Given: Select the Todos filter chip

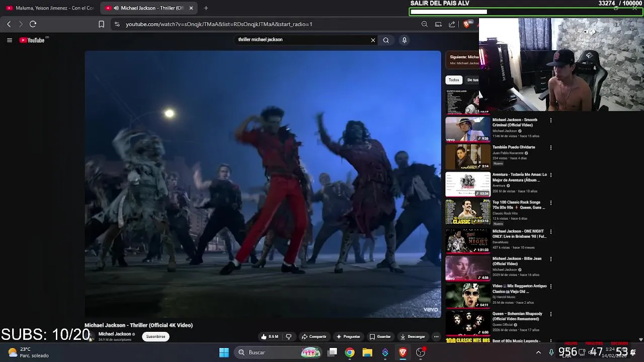Looking at the screenshot, I should (x=454, y=80).
